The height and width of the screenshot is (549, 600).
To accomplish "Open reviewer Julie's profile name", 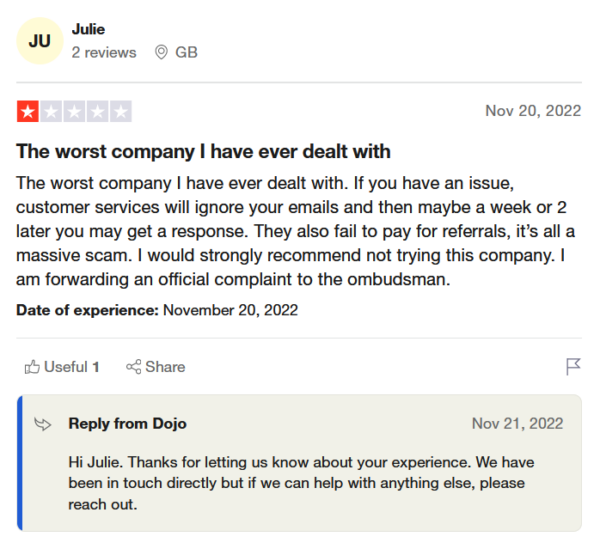I will point(88,29).
